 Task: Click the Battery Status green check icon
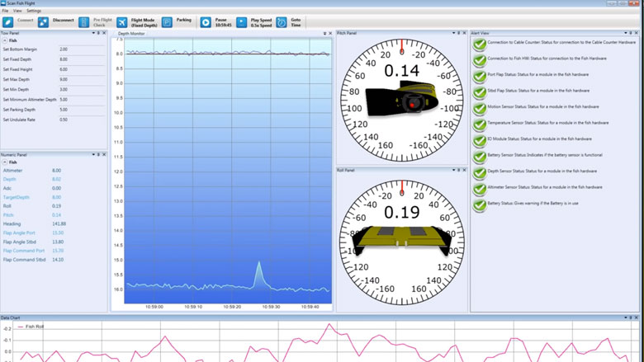click(479, 204)
